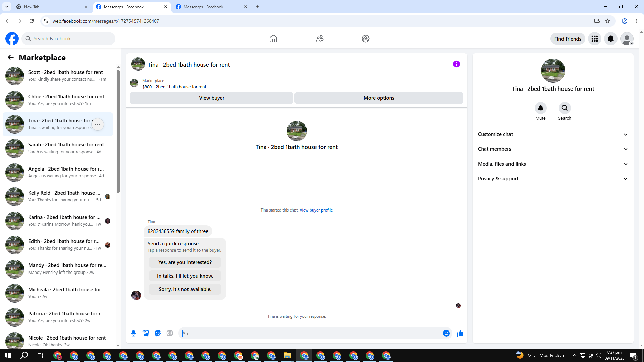Open Karina conversation in Marketplace list
Screen dimensions: 644x362
pos(58,221)
